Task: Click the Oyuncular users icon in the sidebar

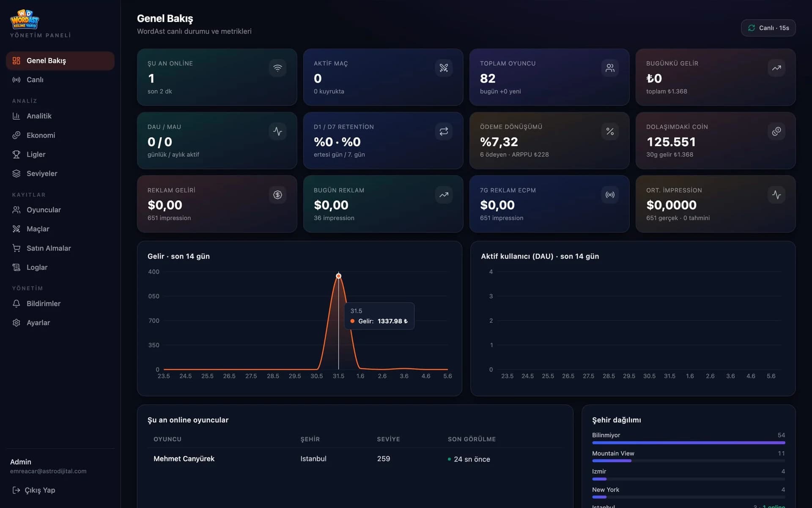Action: point(16,210)
